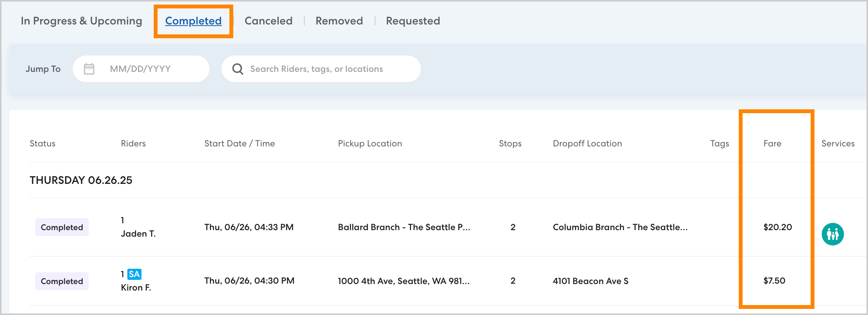Viewport: 868px width, 315px height.
Task: Click the Start Date / Time column header
Action: (x=239, y=143)
